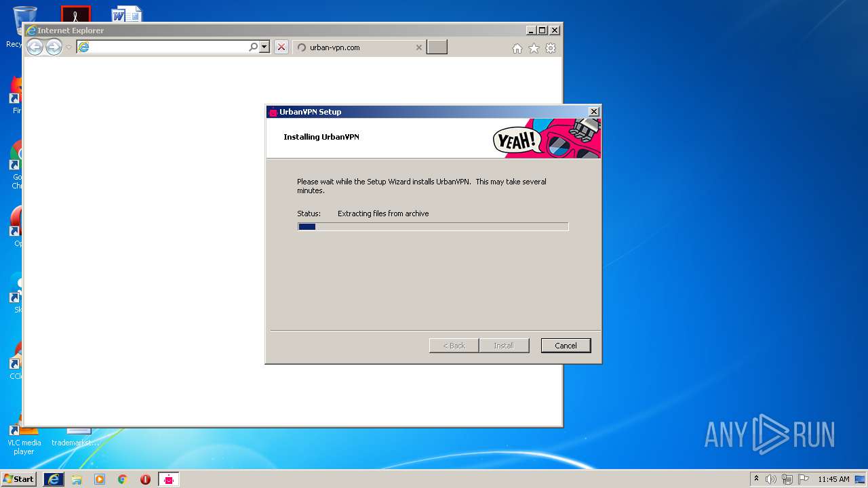Open the Word document desktop icon

coord(127,14)
